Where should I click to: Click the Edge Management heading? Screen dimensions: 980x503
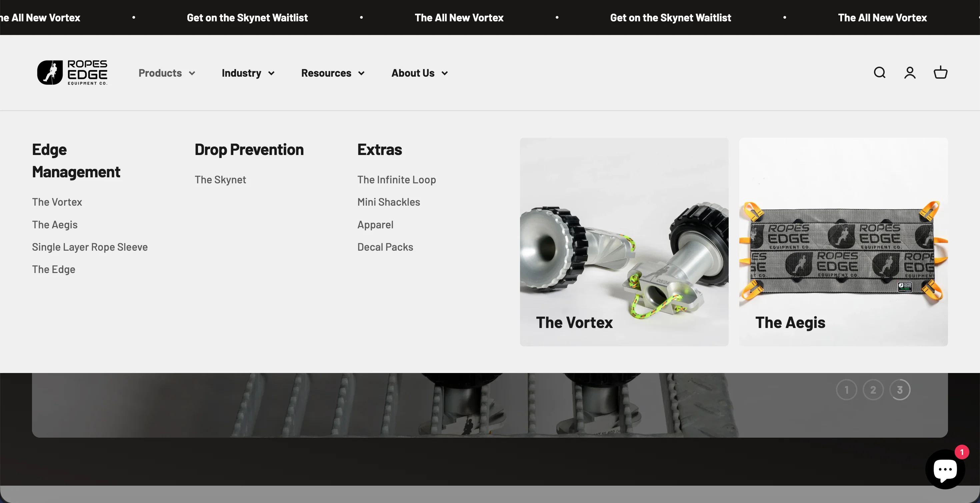[76, 161]
